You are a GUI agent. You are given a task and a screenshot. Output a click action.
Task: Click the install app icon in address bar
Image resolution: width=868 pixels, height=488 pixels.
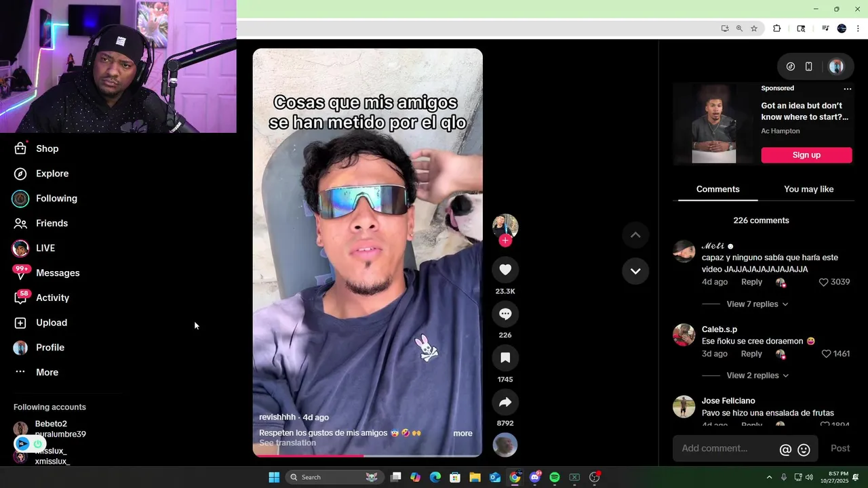(725, 28)
